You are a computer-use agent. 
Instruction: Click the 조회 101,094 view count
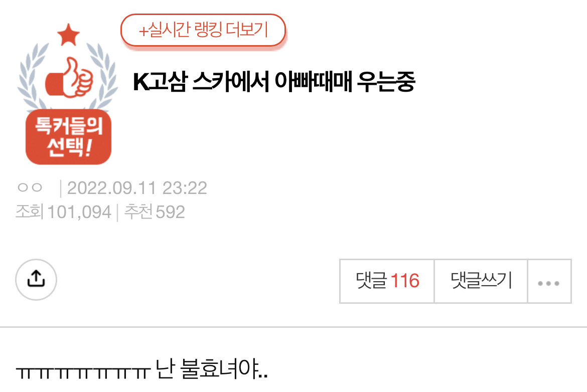pos(64,212)
